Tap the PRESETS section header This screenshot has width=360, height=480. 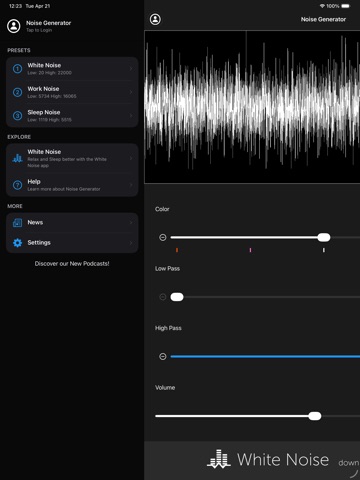point(19,50)
